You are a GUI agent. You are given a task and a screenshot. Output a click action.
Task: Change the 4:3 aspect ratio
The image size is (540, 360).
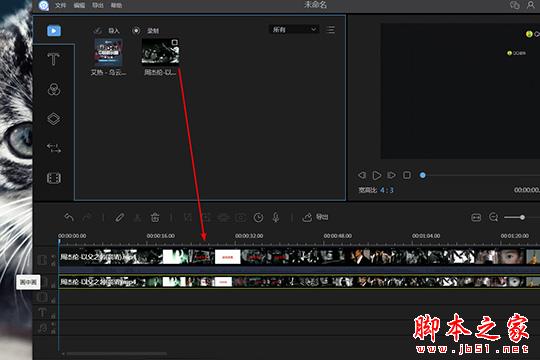click(386, 190)
